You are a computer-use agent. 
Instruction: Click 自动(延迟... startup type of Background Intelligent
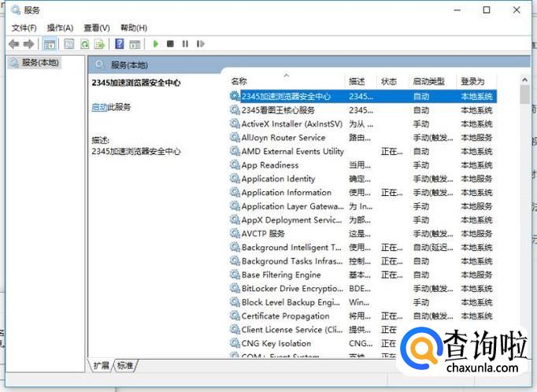click(x=433, y=247)
